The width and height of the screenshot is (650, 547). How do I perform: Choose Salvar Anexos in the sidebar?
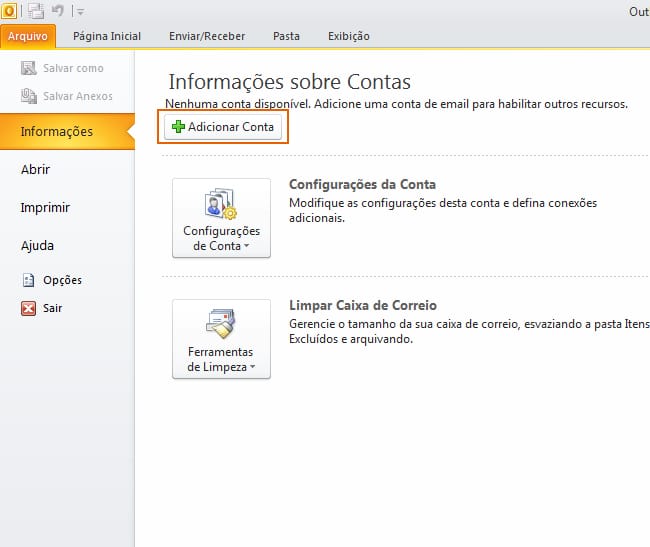[x=77, y=96]
